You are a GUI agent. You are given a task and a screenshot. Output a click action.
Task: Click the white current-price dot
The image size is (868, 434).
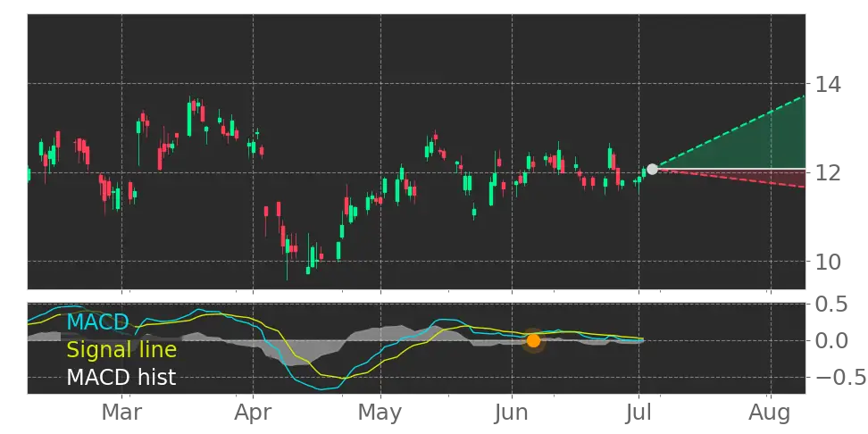[652, 169]
